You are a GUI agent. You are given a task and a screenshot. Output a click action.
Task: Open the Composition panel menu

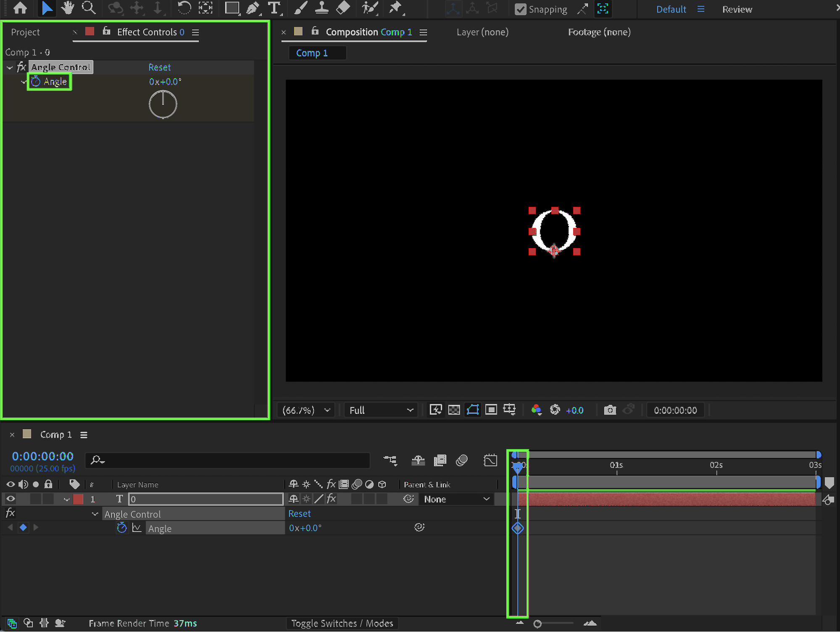click(x=423, y=32)
